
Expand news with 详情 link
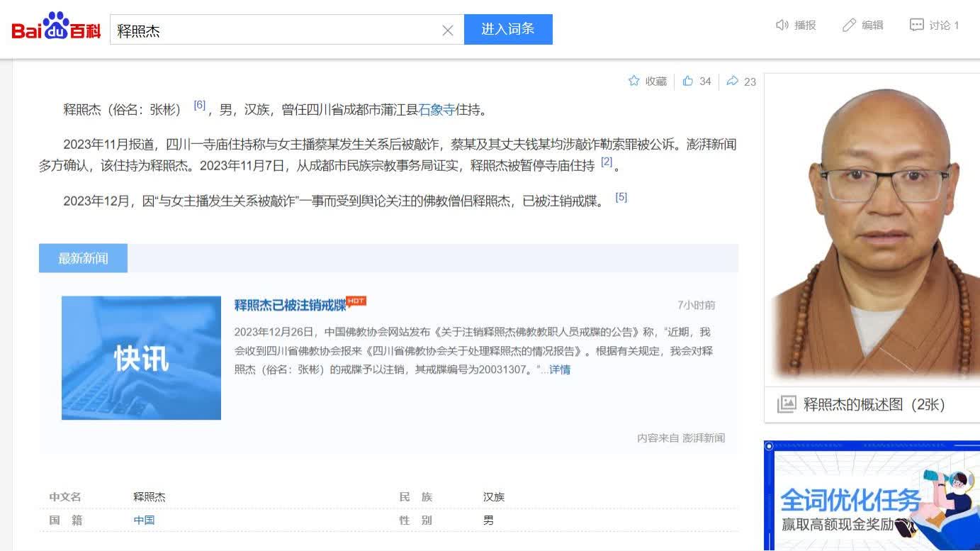click(x=560, y=369)
